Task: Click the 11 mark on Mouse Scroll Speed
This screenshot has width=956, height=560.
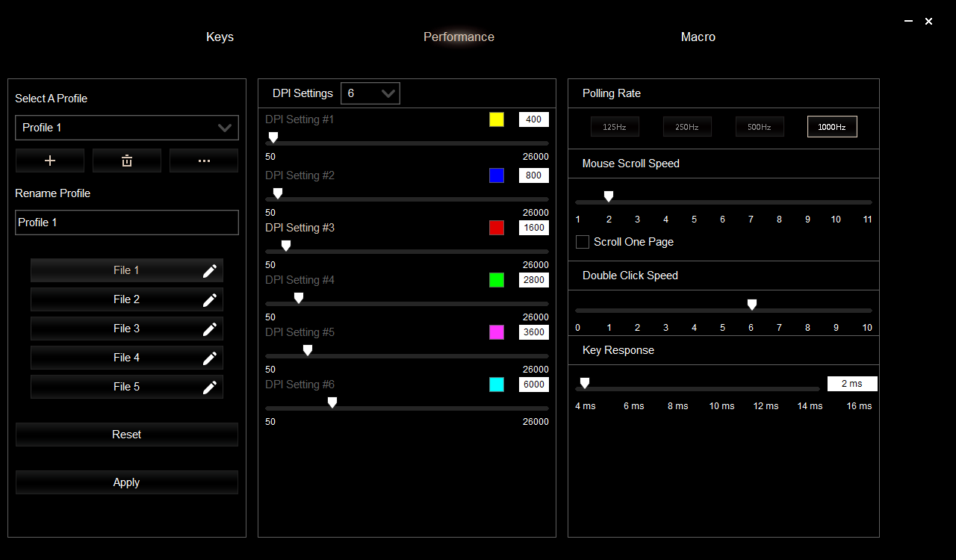Action: tap(867, 220)
